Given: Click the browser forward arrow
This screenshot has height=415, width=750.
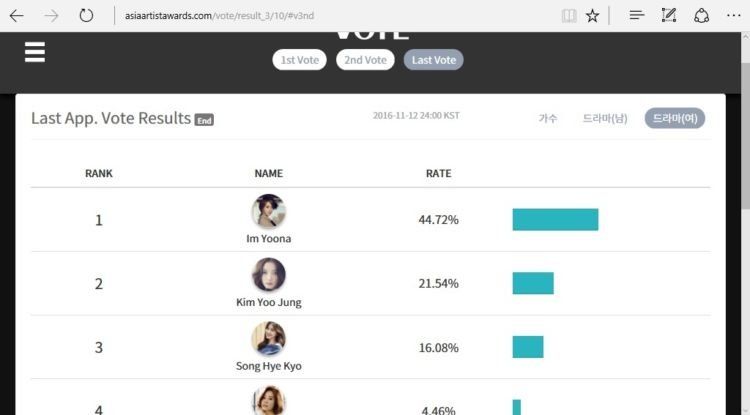Looking at the screenshot, I should pos(51,16).
